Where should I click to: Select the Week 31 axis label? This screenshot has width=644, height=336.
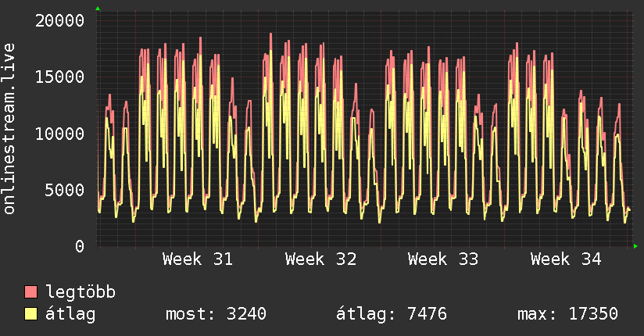pyautogui.click(x=198, y=259)
